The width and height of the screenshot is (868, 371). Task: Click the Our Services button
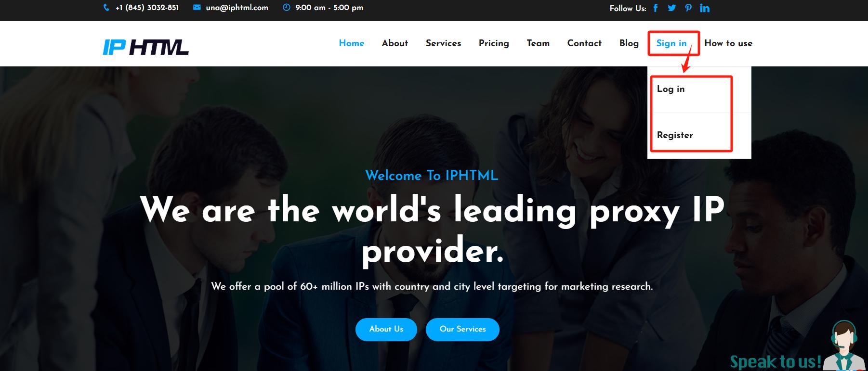pos(462,329)
